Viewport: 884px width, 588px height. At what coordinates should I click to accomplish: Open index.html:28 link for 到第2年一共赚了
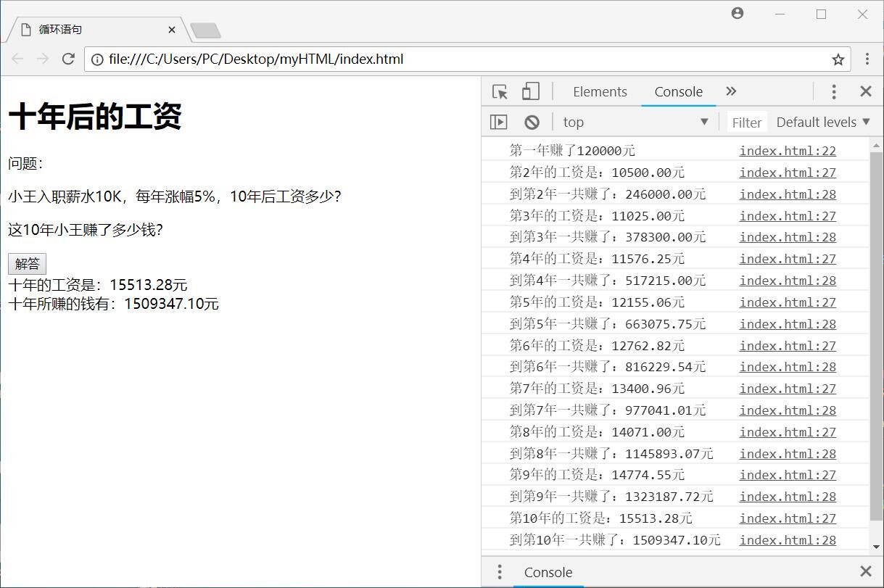(788, 194)
